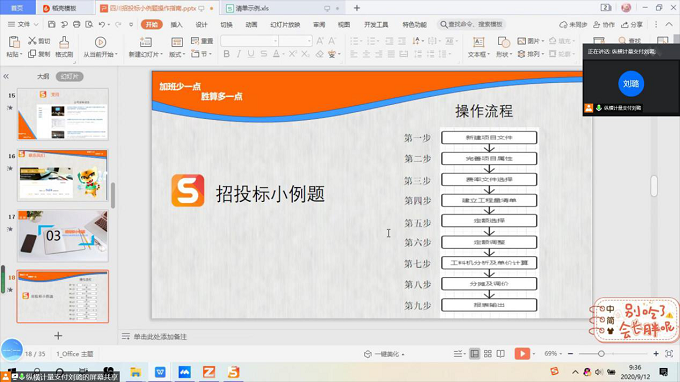Click the orange slideshow Play button
The image size is (680, 382).
pyautogui.click(x=522, y=354)
